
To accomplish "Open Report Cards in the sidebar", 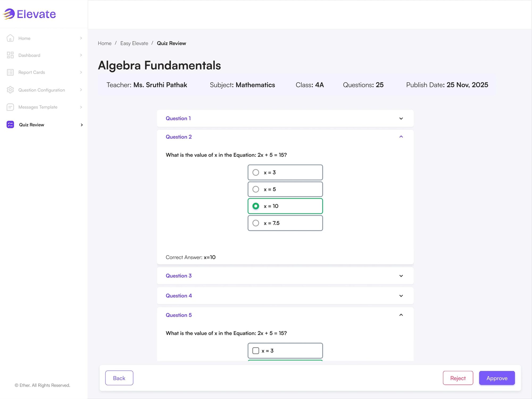I will click(x=44, y=72).
